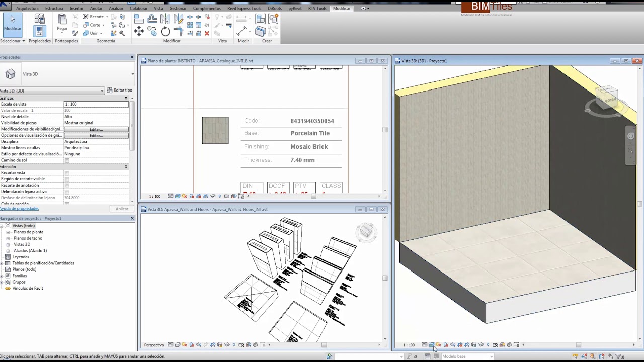Viewport: 644px width, 362px height.
Task: Enable the Camino de sol checkbox
Action: (67, 161)
